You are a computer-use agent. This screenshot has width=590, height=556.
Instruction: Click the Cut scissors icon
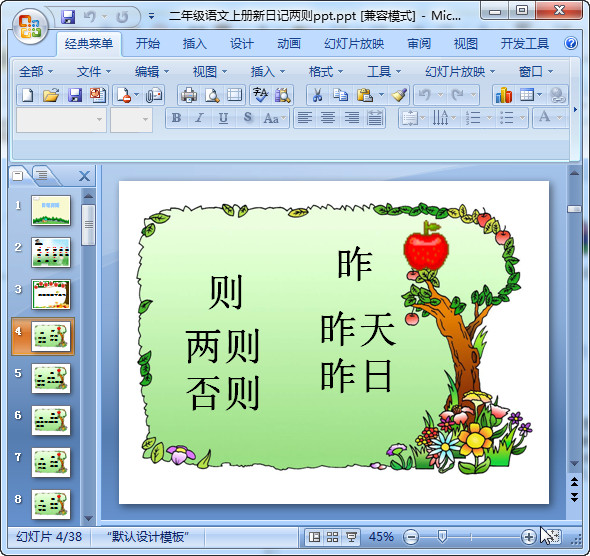318,95
